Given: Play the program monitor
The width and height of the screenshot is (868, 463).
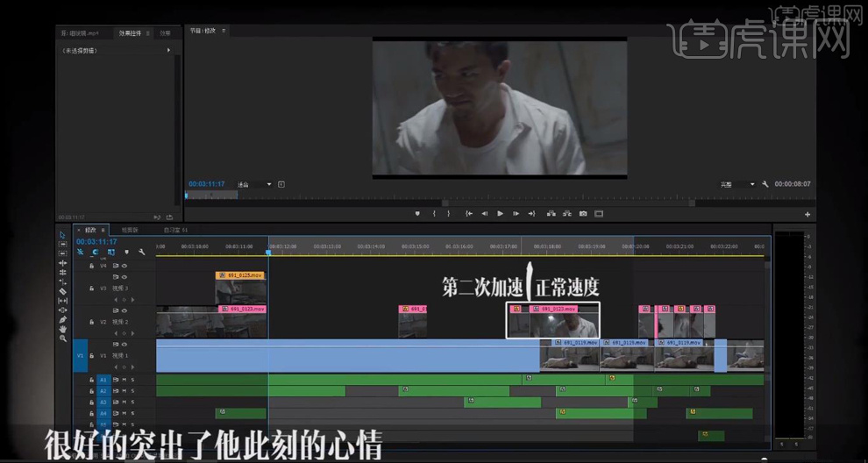Looking at the screenshot, I should 500,213.
